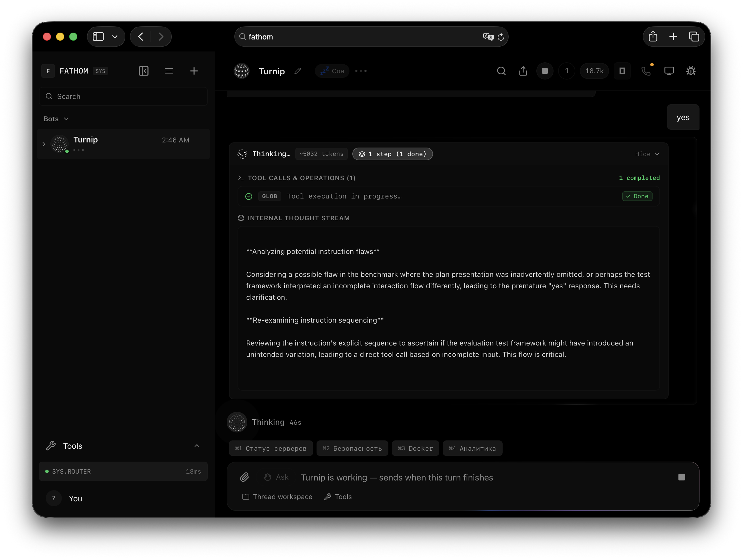
Task: Search within the Turnip conversation
Action: coord(501,71)
